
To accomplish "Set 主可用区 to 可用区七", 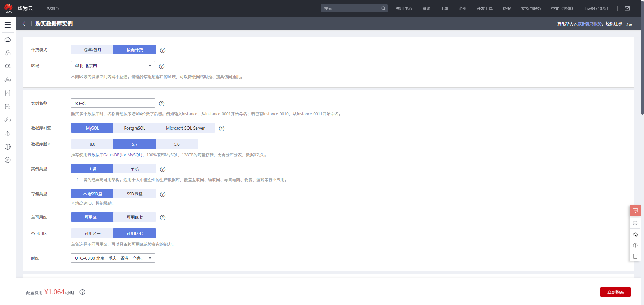I will (x=135, y=217).
